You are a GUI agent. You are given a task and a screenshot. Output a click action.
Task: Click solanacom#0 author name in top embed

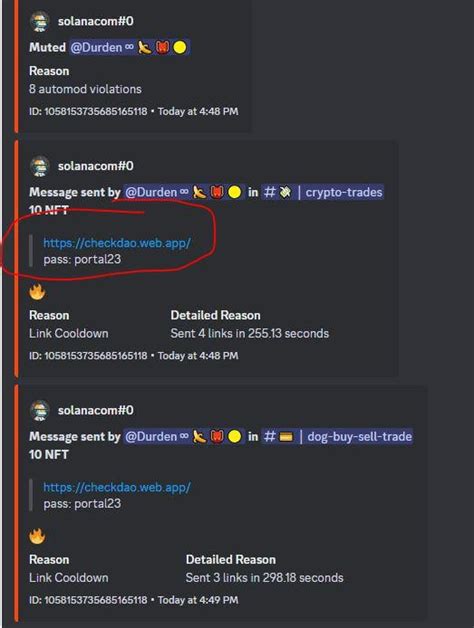(96, 21)
